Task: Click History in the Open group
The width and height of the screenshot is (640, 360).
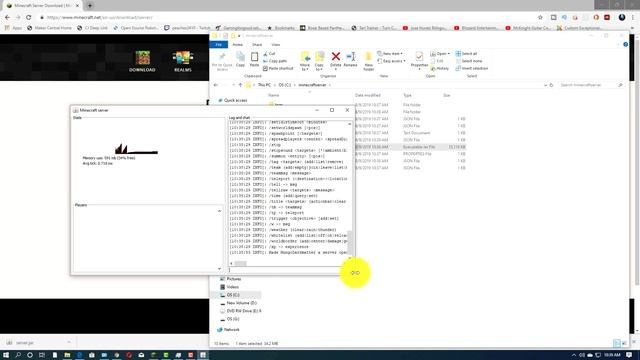Action: pos(440,68)
